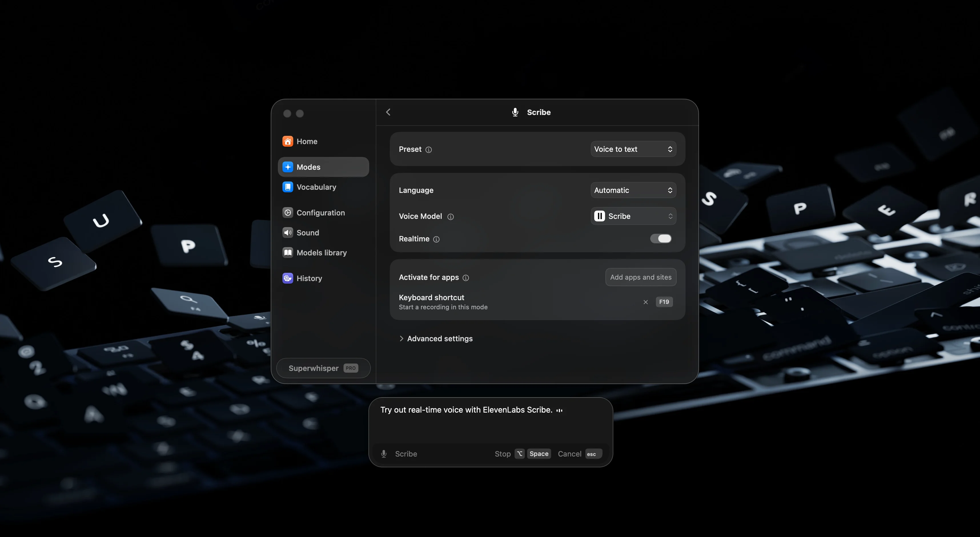Viewport: 980px width, 537px height.
Task: Click the orange Home house icon
Action: point(288,141)
